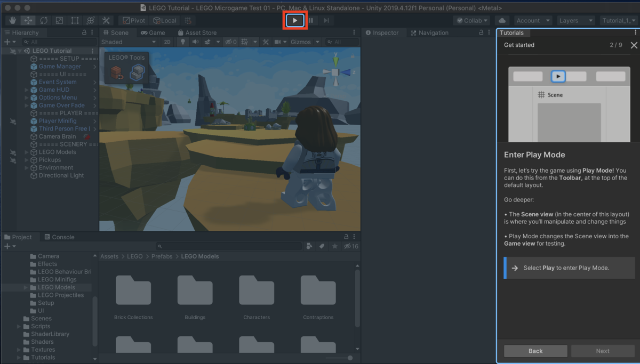Click the Hierarchy panel lock icon
This screenshot has width=640, height=364.
pyautogui.click(x=84, y=33)
